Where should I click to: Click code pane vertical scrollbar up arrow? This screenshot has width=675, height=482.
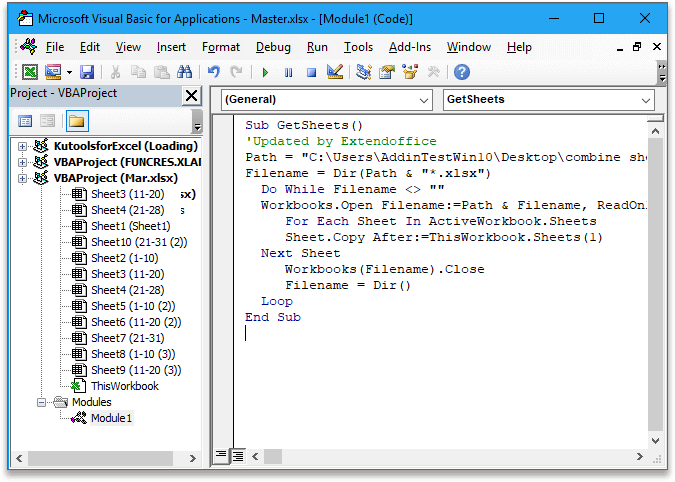click(655, 131)
